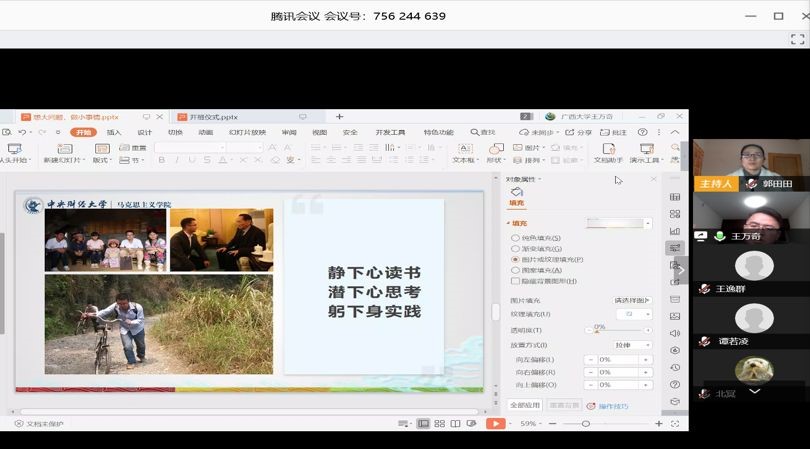Click the 分享 share icon
This screenshot has width=810, height=449.
pyautogui.click(x=580, y=132)
